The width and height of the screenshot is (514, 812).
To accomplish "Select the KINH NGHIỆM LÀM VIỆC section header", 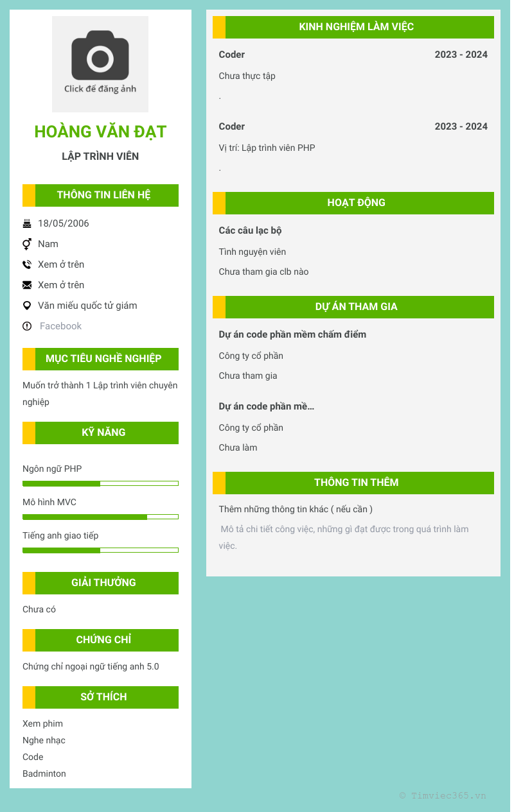I will tap(353, 27).
